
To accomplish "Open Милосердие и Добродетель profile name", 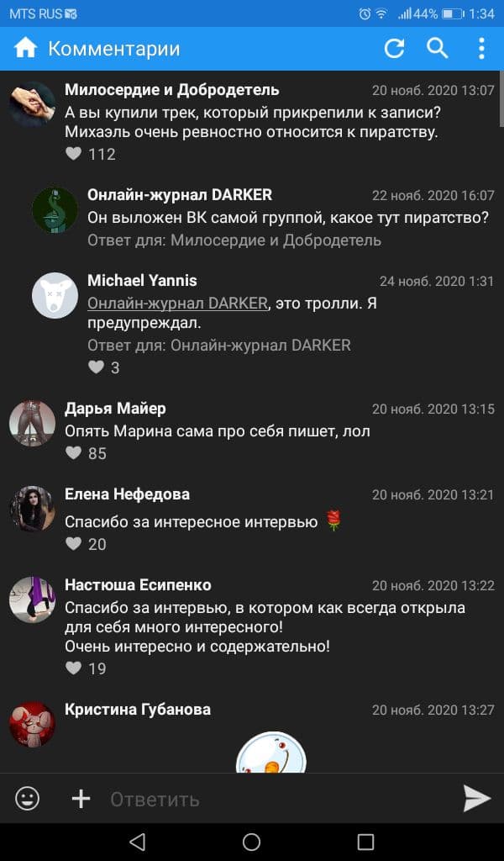I will 172,89.
